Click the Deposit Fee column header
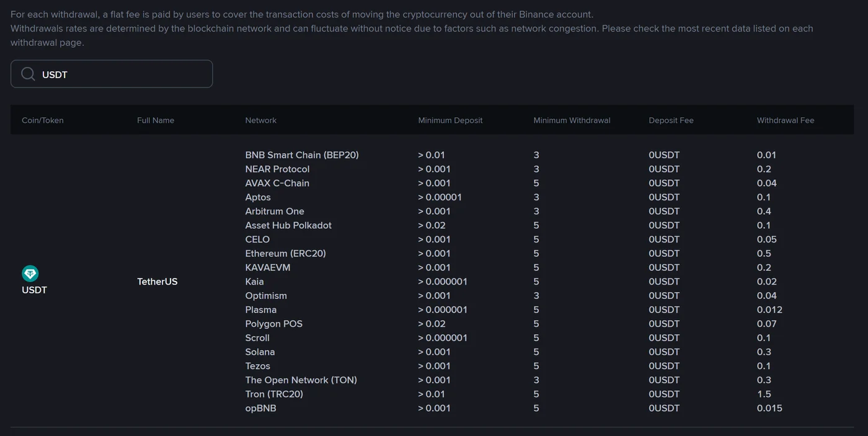This screenshot has width=868, height=436. click(x=671, y=120)
